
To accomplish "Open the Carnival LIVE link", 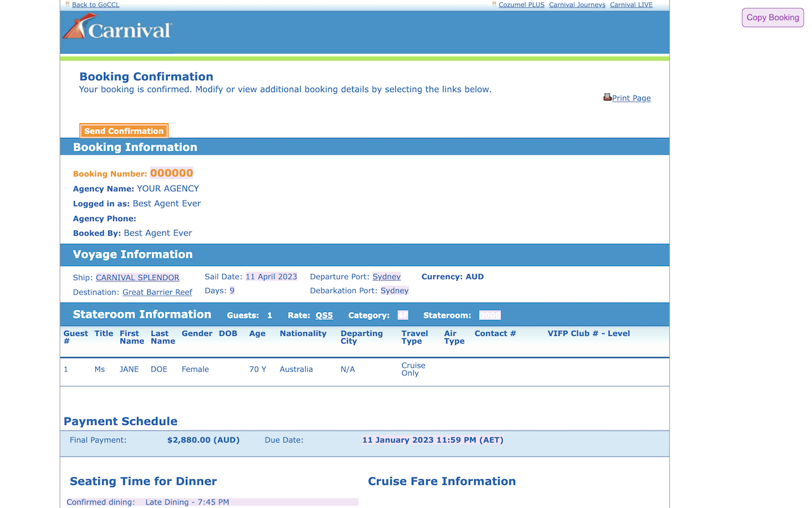I will pos(631,4).
